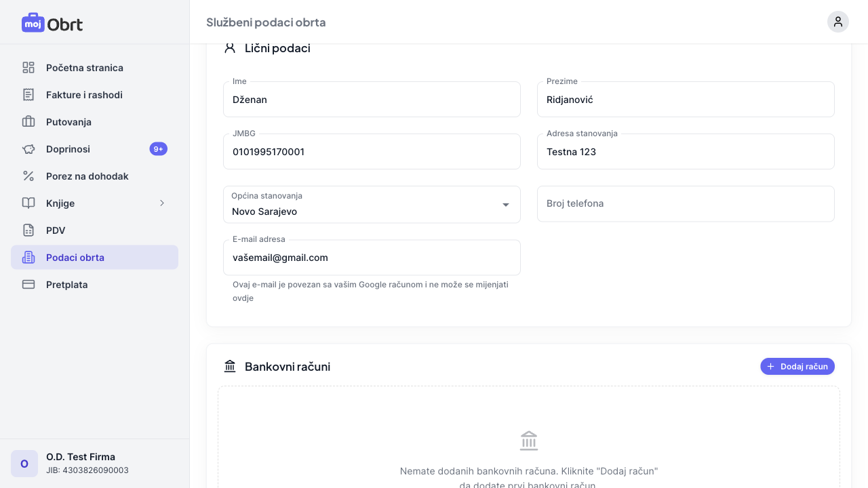Click the JMBG input field

[372, 152]
